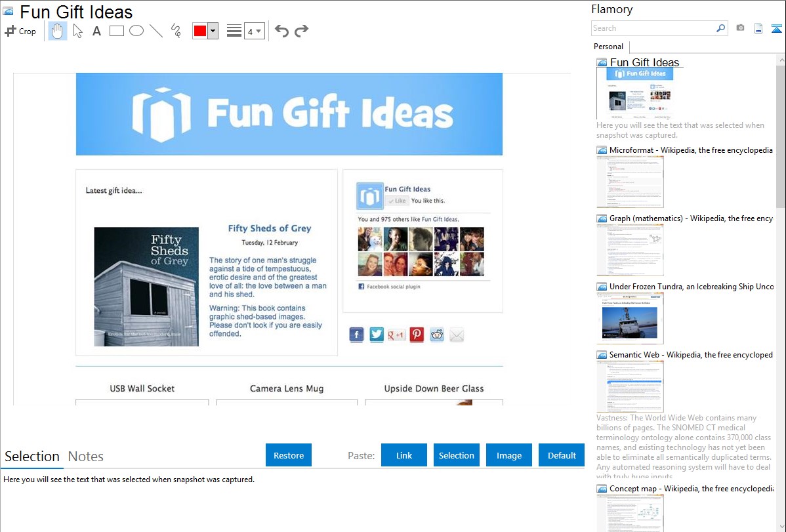Click the Fun Gift Ideas blue banner

289,114
